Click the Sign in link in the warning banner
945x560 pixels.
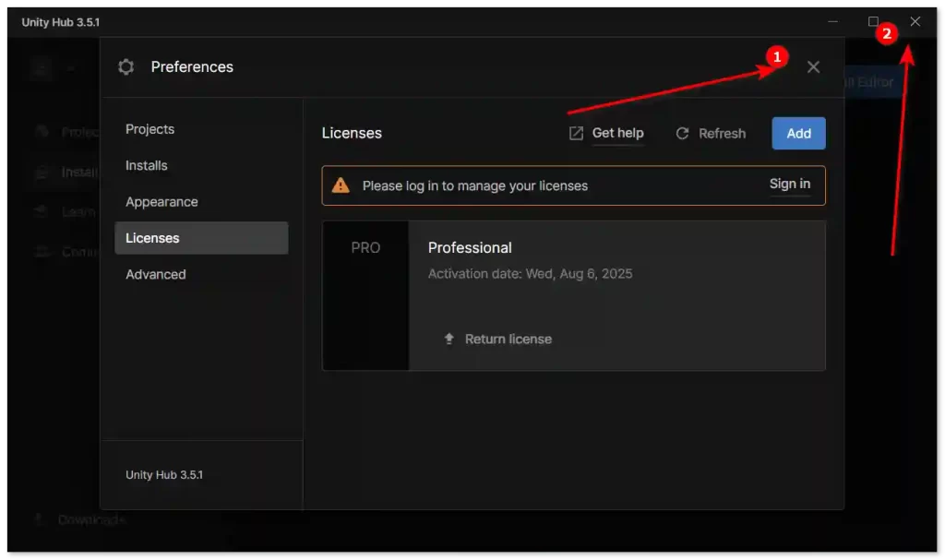pos(790,185)
